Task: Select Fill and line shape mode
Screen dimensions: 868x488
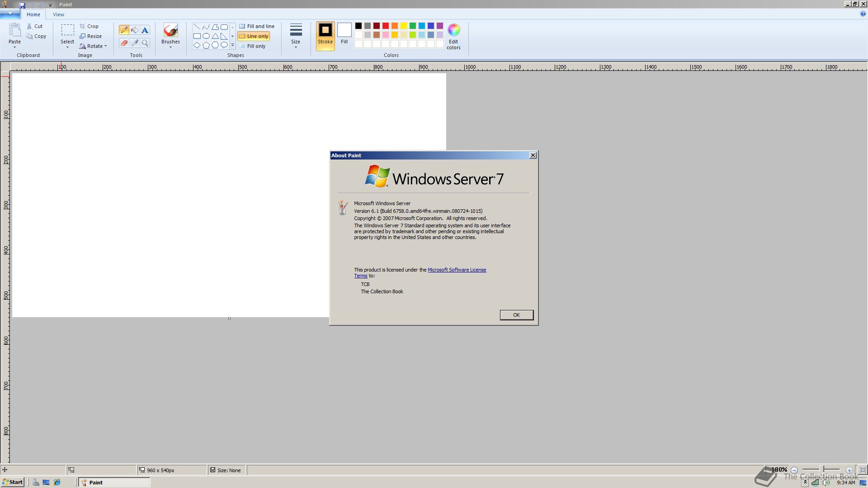Action: click(257, 26)
